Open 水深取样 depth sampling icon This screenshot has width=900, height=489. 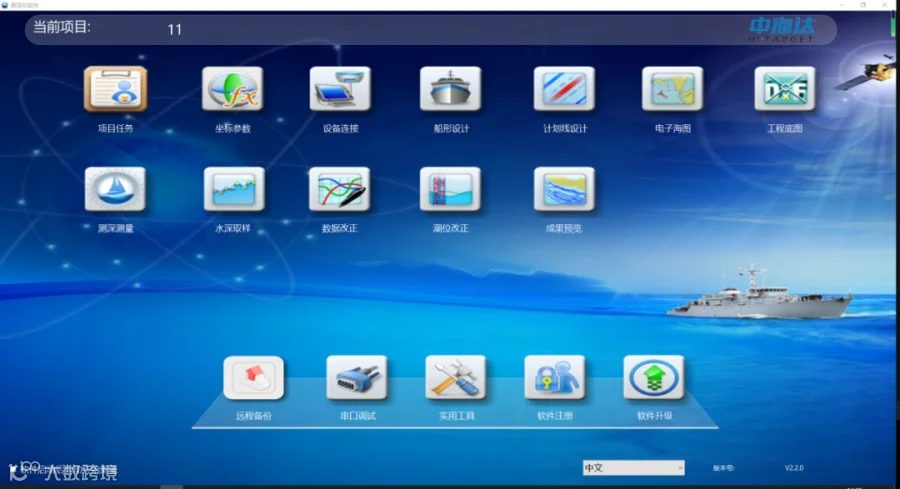(234, 189)
